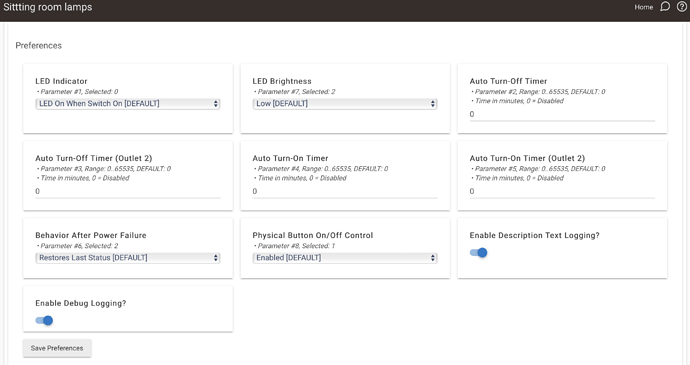Focus Auto Turn-Off Timer (Outlet 2) input

coord(128,192)
